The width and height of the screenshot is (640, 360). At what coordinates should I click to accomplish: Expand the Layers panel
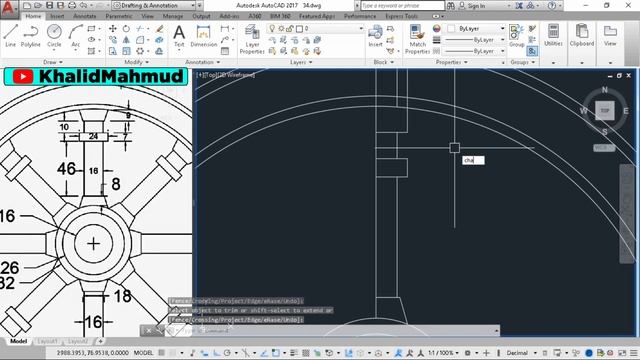point(301,62)
